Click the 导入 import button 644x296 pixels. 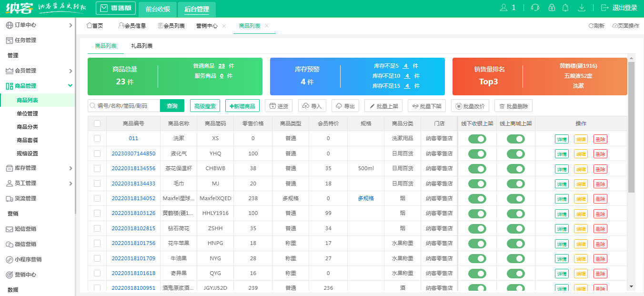[x=312, y=105]
